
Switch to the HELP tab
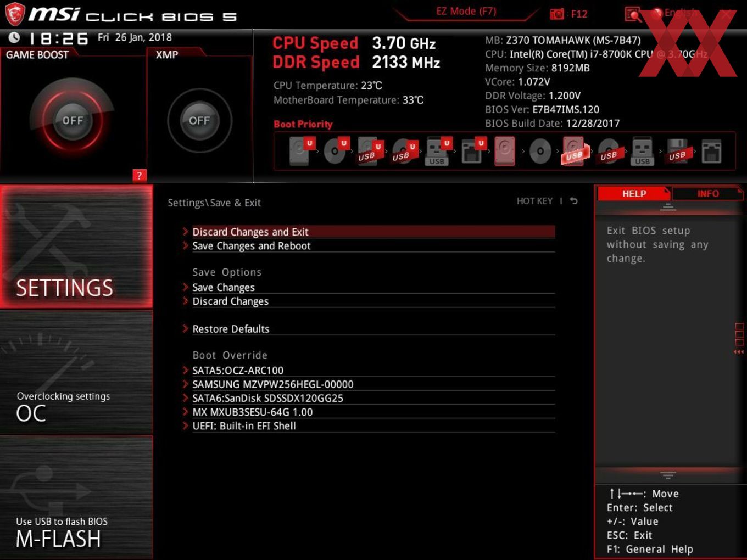tap(634, 193)
